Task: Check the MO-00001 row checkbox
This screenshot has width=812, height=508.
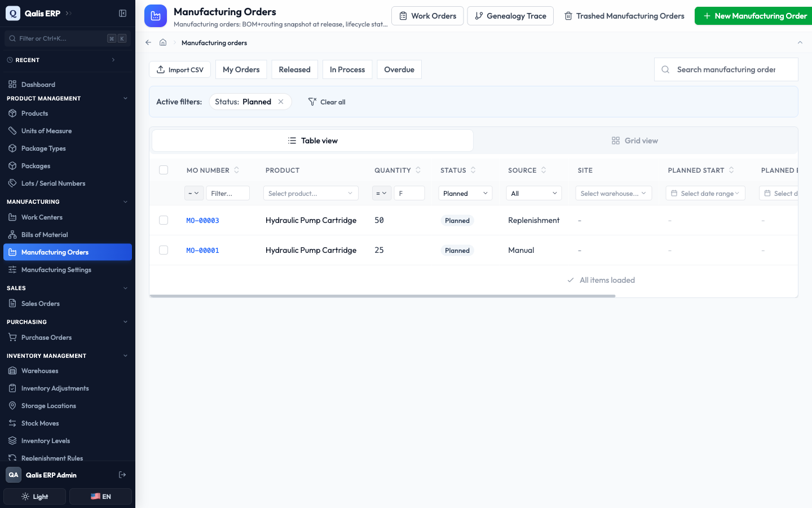Action: tap(164, 250)
